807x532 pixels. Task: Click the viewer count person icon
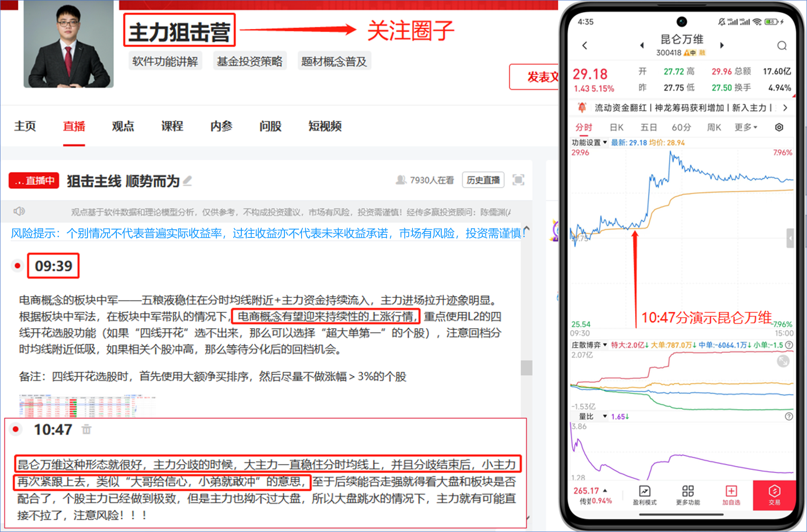401,180
